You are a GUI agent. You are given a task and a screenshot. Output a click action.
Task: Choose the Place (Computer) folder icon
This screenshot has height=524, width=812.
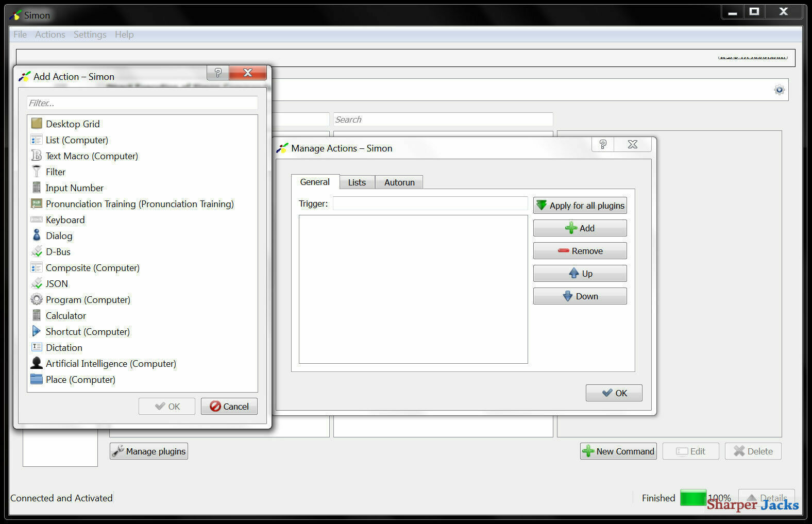[37, 379]
